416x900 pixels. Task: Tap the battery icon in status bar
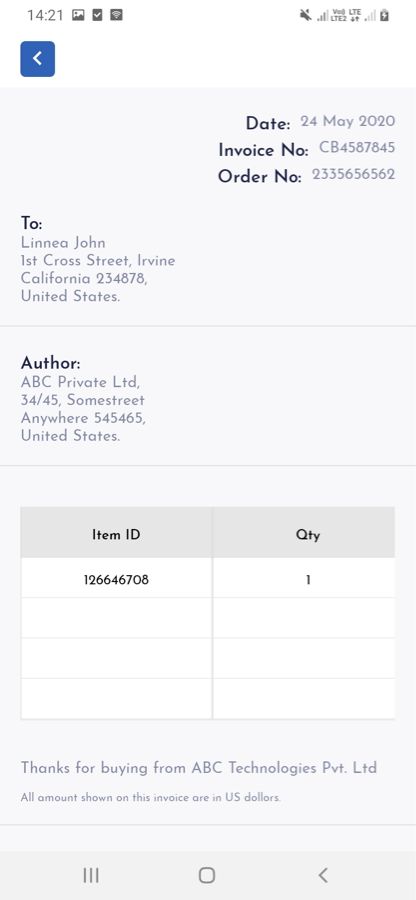click(384, 15)
